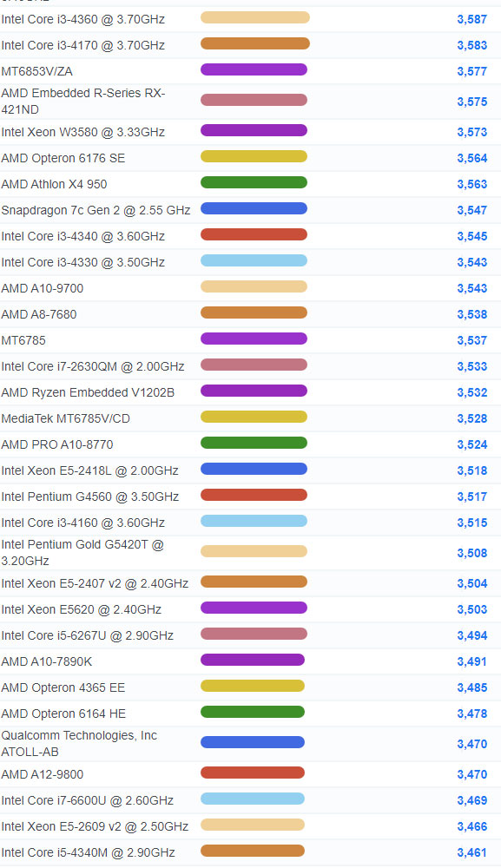Click the 3,515 score value
The height and width of the screenshot is (868, 501).
[x=472, y=523]
